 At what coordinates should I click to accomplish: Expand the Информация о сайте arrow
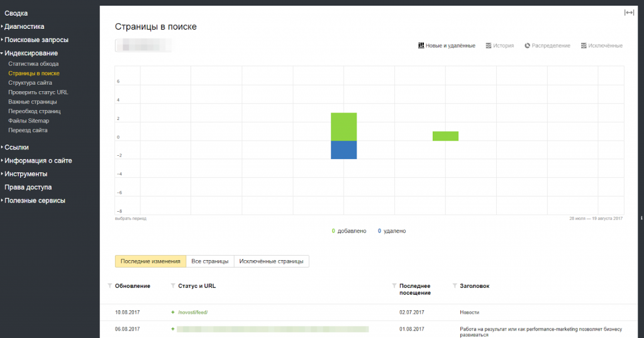2,160
